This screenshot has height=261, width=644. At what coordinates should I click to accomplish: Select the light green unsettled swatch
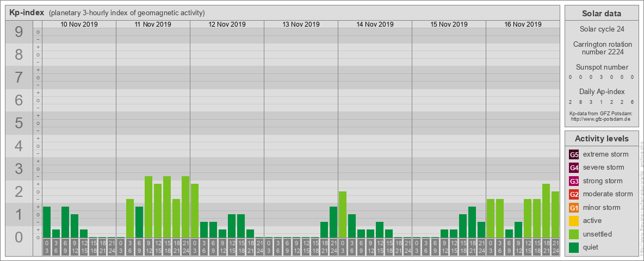tap(574, 234)
